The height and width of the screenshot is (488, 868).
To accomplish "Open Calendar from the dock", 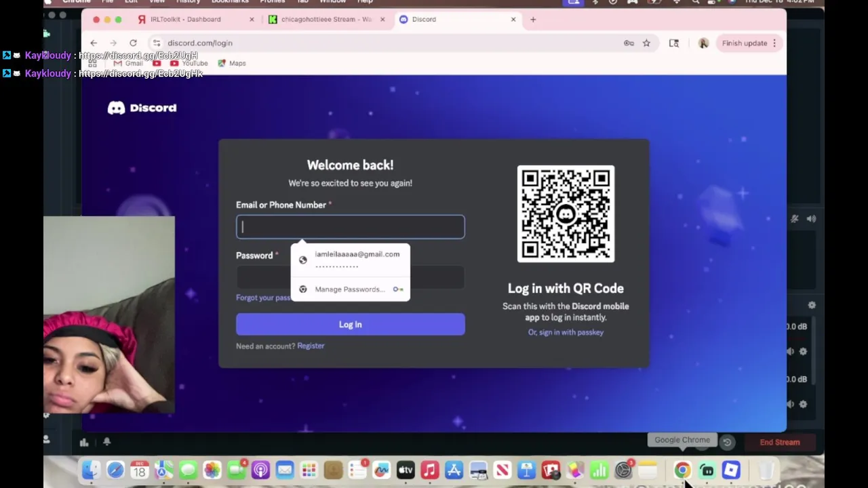I will coord(140,470).
